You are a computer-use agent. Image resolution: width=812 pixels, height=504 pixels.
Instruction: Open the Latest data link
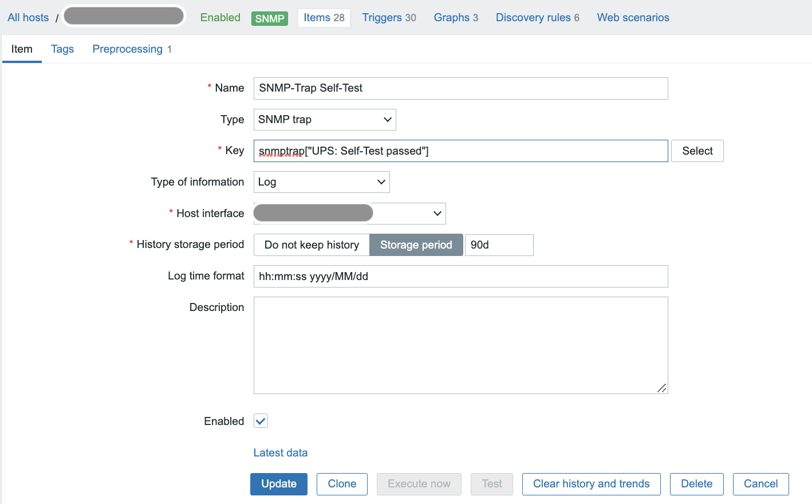[x=281, y=453]
